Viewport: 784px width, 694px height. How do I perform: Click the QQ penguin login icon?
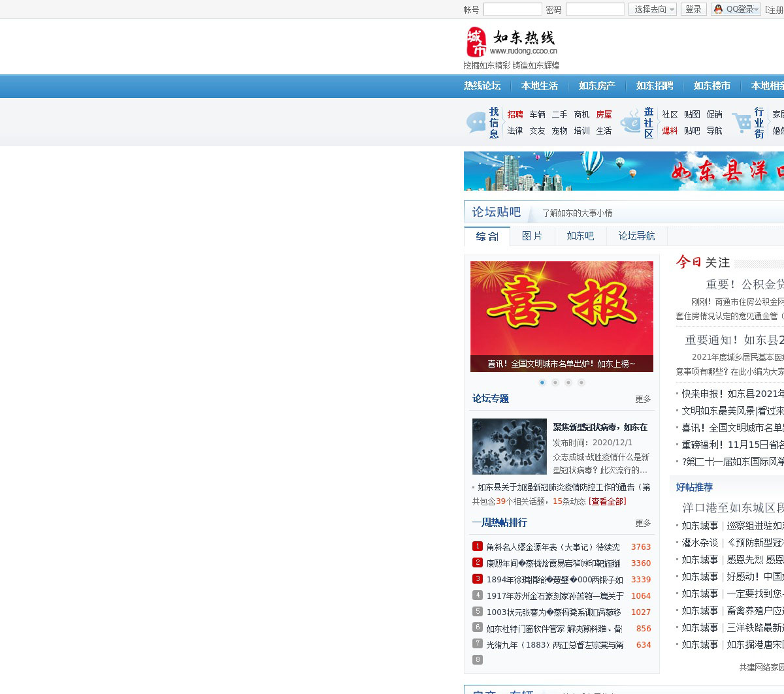coord(719,9)
